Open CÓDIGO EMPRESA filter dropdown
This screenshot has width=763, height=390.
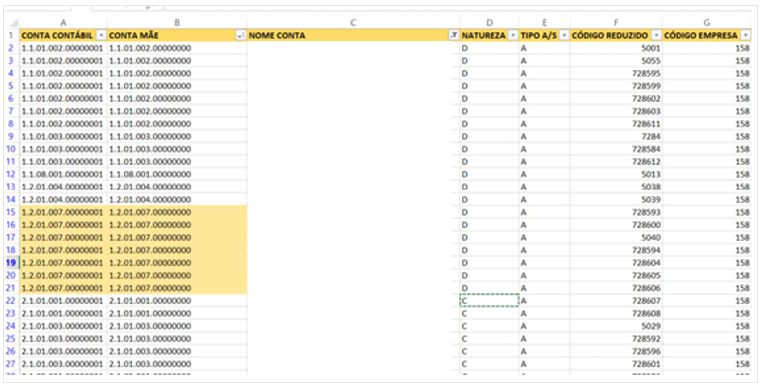(745, 36)
